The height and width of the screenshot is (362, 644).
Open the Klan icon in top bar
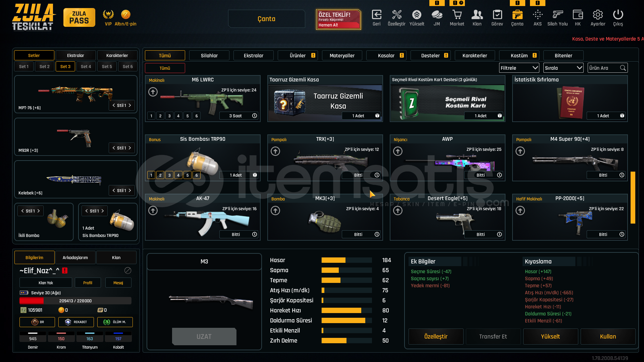(x=477, y=15)
